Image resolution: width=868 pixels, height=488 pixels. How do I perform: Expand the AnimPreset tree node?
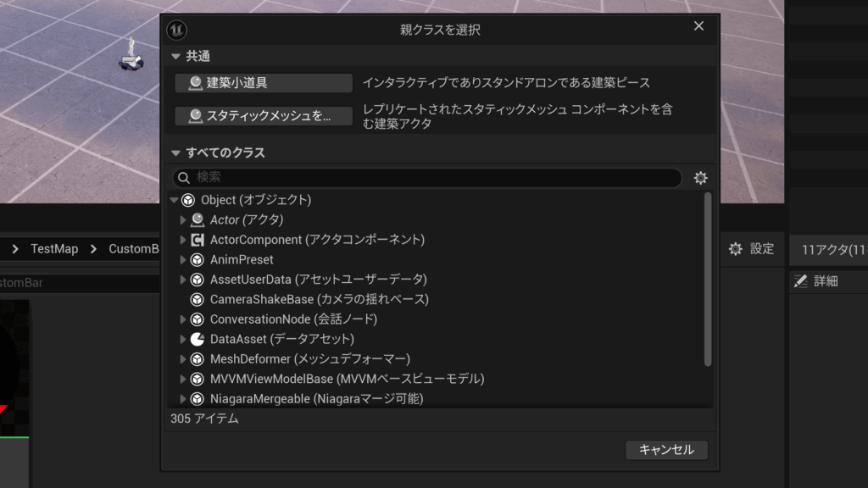click(183, 259)
